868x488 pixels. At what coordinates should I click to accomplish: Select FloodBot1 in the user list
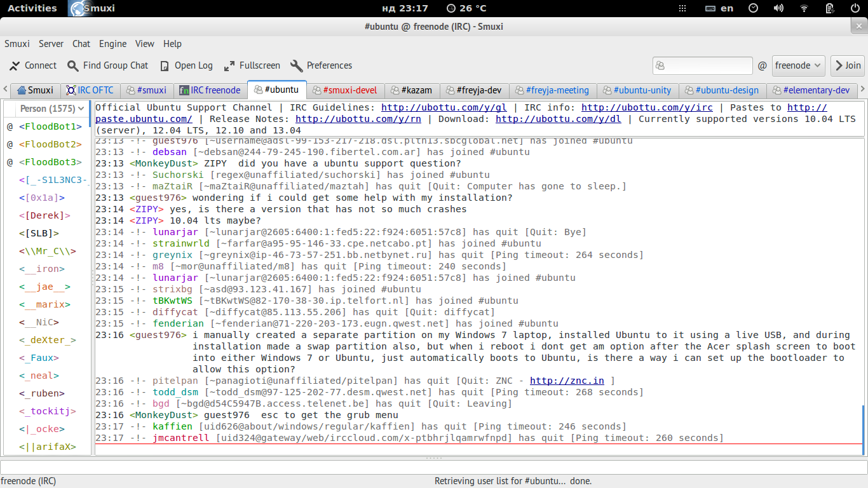tap(50, 126)
